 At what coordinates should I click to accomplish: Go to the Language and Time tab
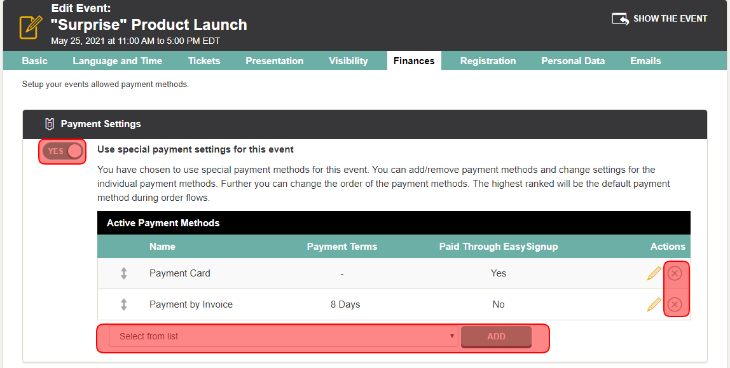coord(117,61)
